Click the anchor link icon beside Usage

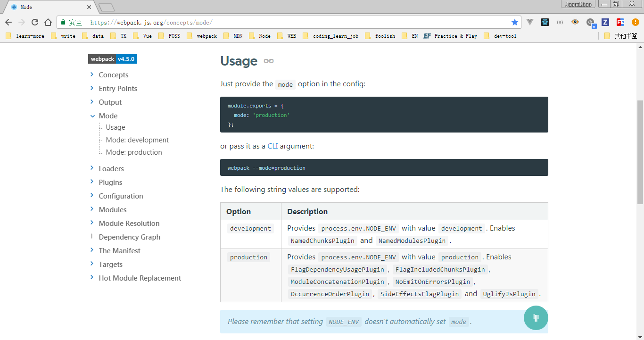(269, 61)
